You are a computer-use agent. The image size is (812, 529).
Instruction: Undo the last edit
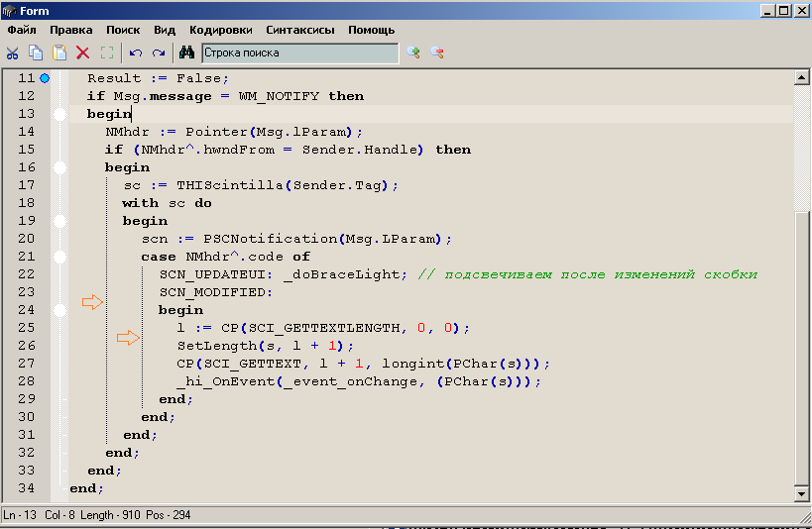pyautogui.click(x=136, y=53)
